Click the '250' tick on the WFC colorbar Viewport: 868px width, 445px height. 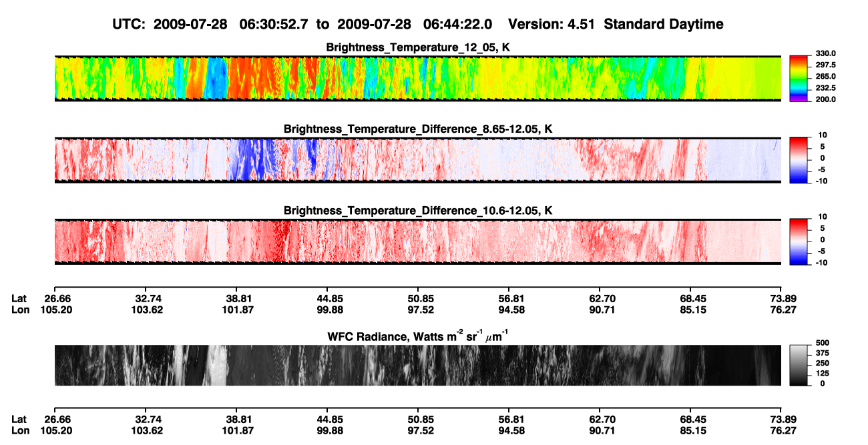coord(824,363)
